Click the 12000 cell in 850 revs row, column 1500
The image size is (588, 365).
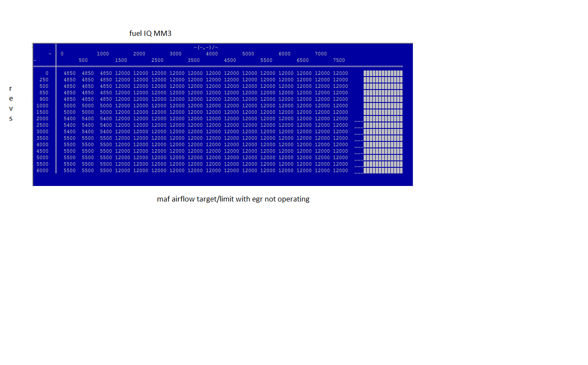pyautogui.click(x=122, y=93)
